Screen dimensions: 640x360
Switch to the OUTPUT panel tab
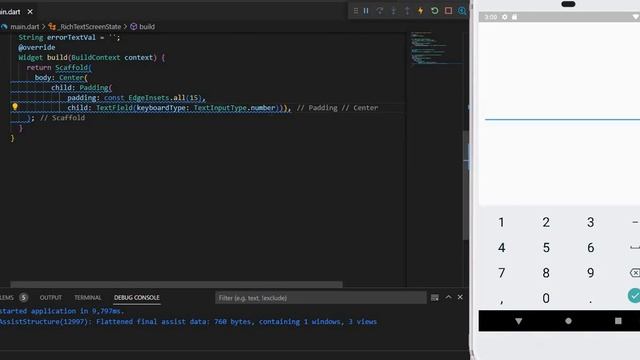click(51, 298)
